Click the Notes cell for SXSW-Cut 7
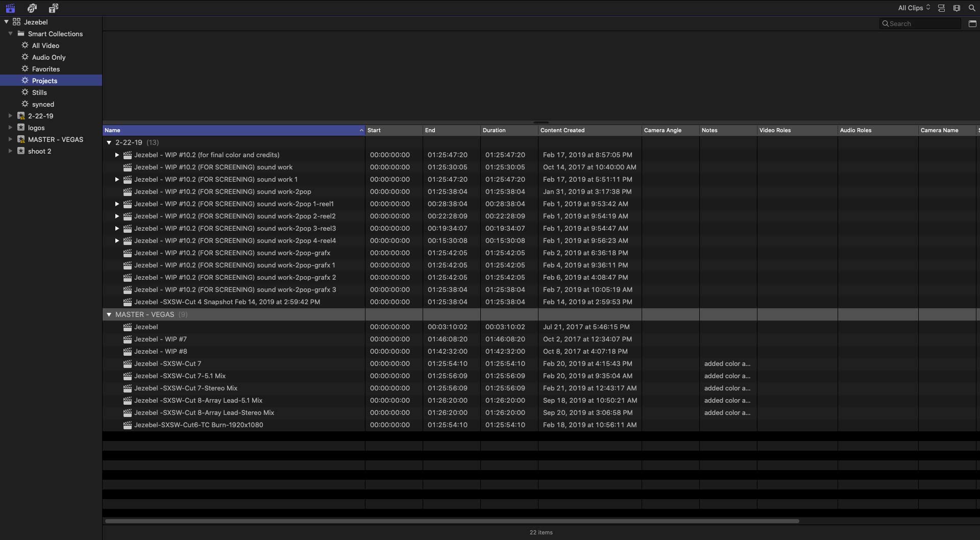Viewport: 980px width, 540px height. (x=727, y=363)
